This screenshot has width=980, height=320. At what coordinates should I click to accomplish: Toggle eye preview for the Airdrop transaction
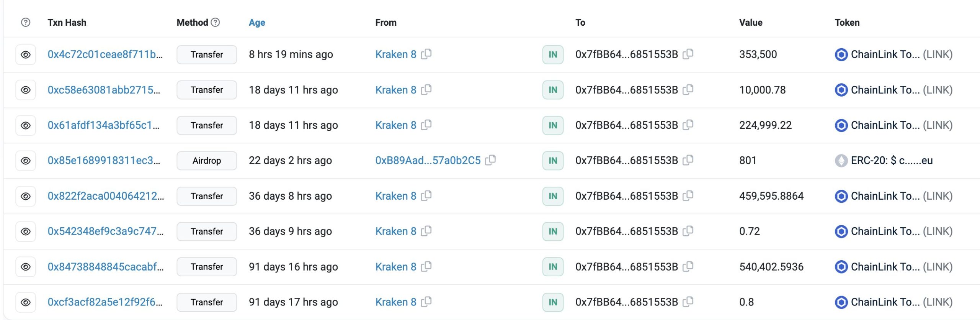tap(26, 161)
